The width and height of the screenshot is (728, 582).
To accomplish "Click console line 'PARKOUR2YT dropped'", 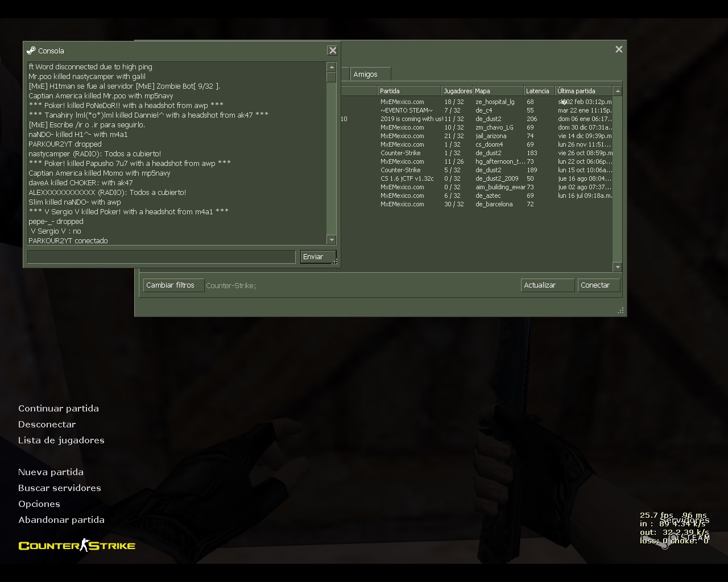I will click(65, 144).
